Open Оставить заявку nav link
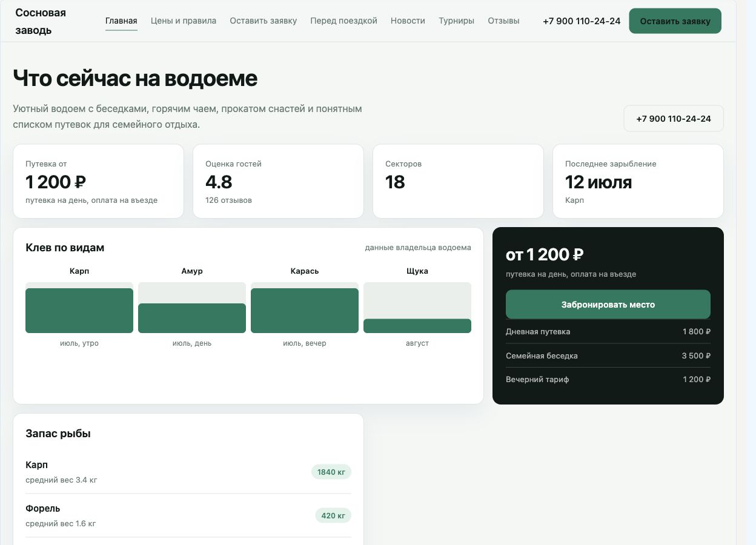 [x=264, y=21]
